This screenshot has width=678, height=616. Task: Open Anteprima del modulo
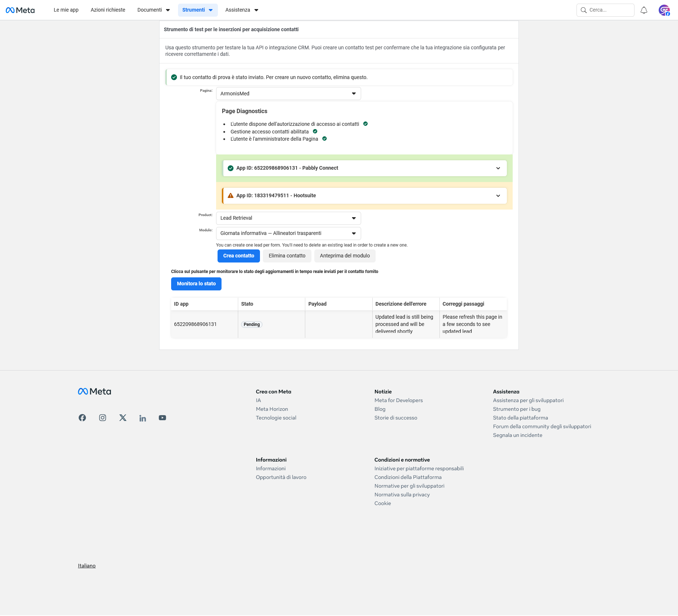point(345,256)
